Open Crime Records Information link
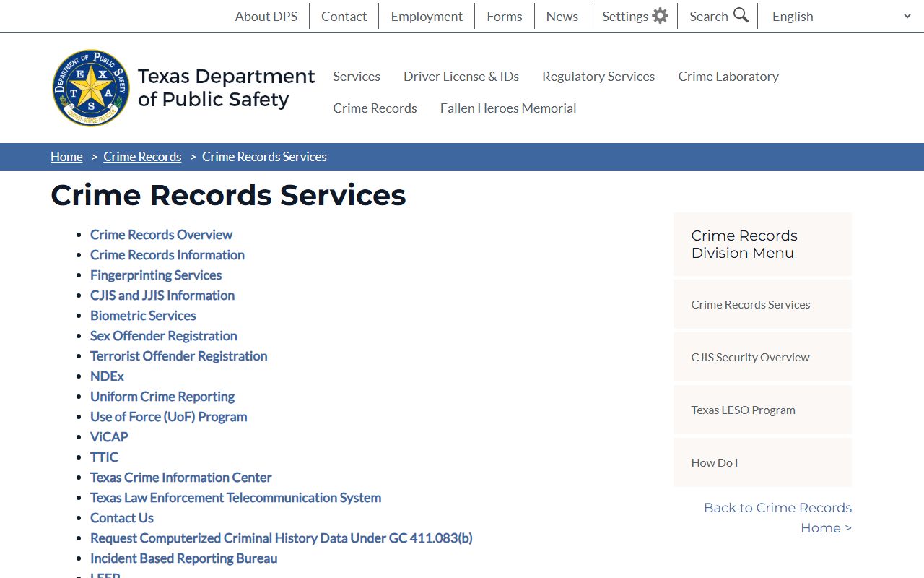The image size is (924, 578). pos(167,254)
